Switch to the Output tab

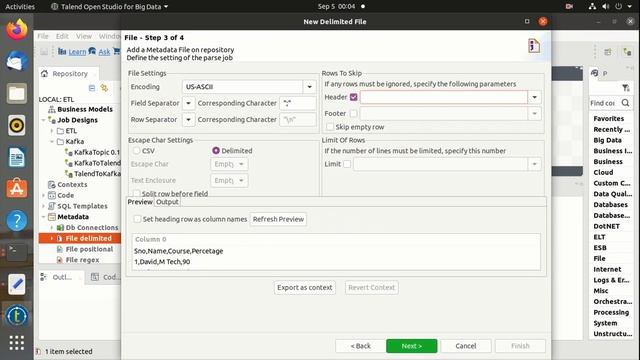[167, 202]
